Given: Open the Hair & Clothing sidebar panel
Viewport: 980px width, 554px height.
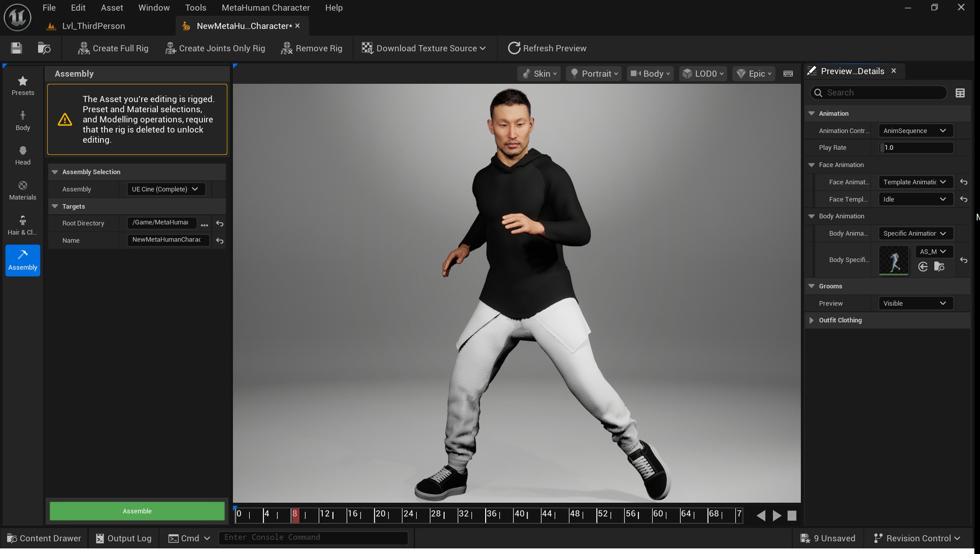Looking at the screenshot, I should point(23,225).
